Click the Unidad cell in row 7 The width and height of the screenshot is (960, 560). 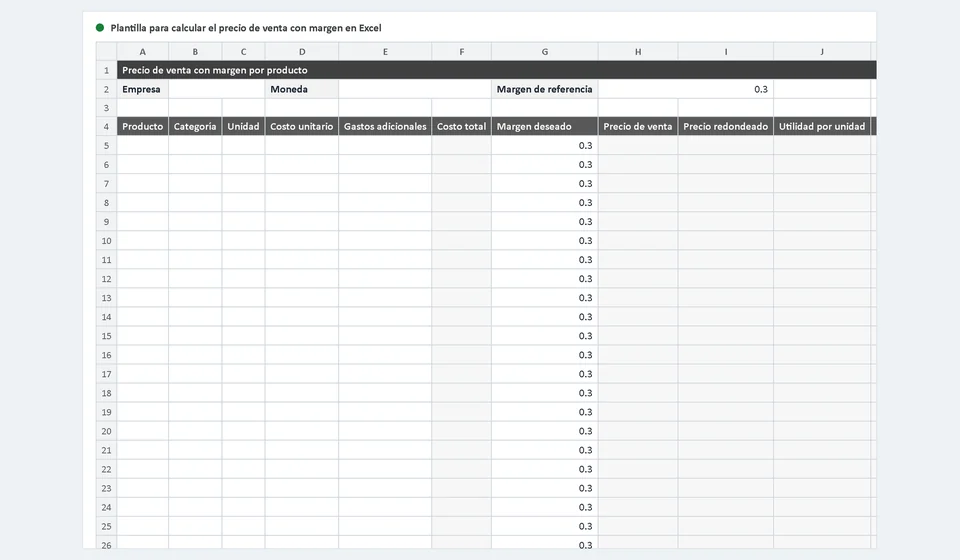[x=244, y=184]
